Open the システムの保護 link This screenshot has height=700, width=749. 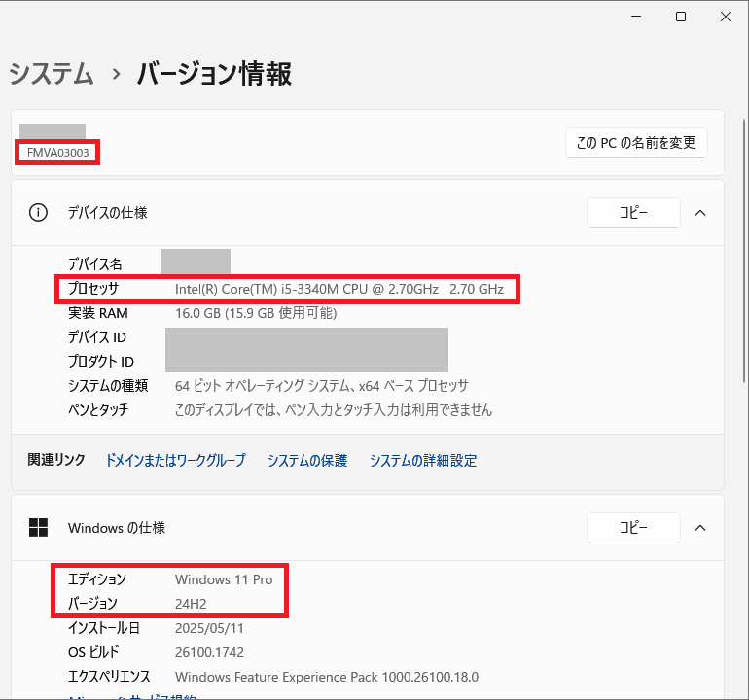tap(307, 460)
